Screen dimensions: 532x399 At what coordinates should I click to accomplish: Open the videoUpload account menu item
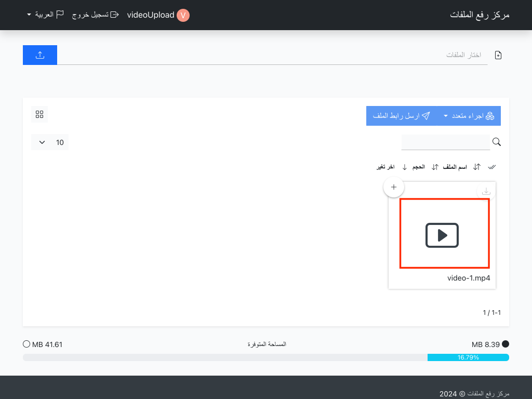(151, 15)
